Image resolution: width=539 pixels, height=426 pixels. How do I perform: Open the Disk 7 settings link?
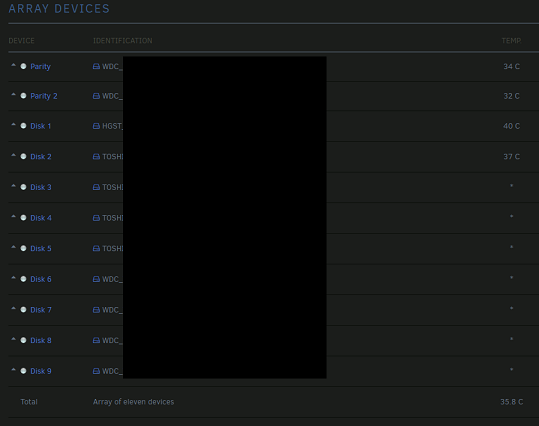point(41,310)
